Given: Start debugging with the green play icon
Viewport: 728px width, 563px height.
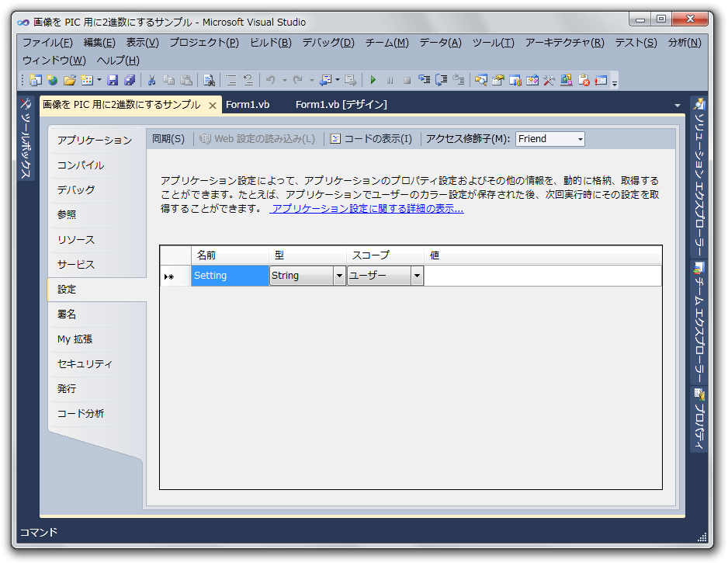Looking at the screenshot, I should 373,80.
